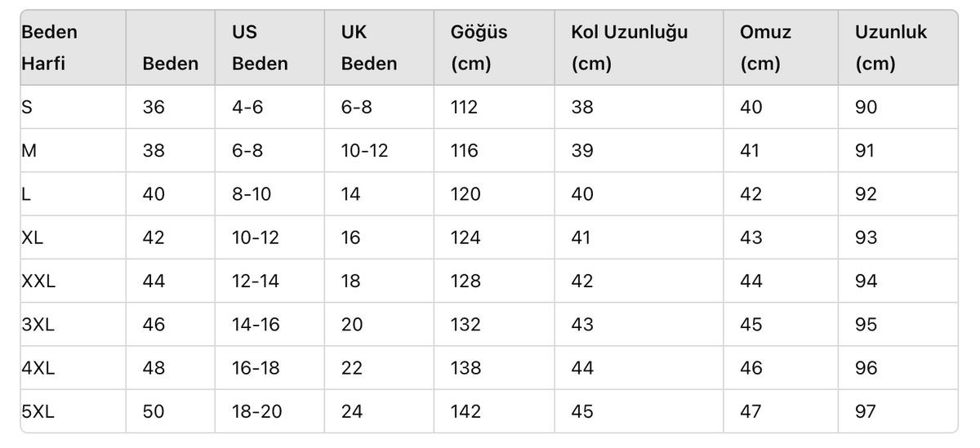
Task: Click the 'M' size row label
Action: click(x=29, y=151)
